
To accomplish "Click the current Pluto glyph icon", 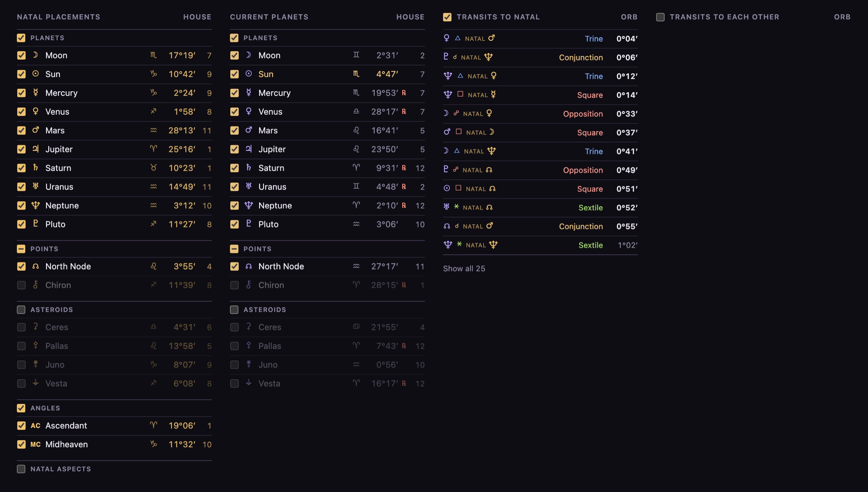I will 248,224.
